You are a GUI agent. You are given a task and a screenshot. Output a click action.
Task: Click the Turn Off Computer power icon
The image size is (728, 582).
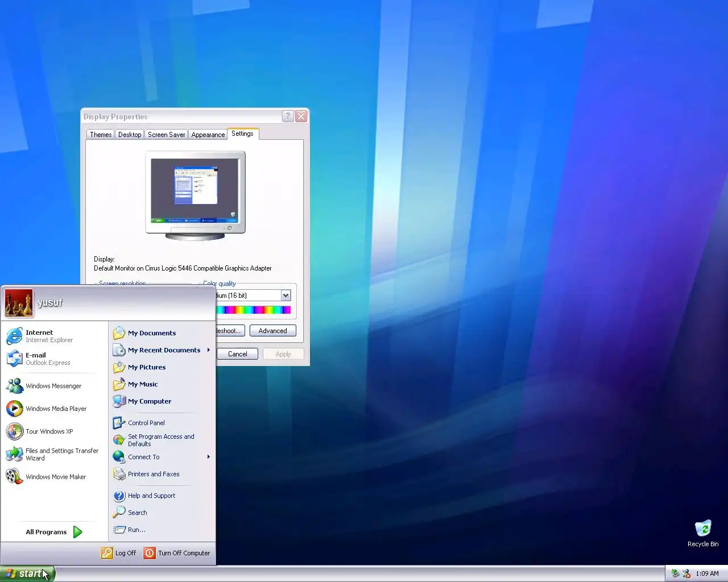pos(149,553)
